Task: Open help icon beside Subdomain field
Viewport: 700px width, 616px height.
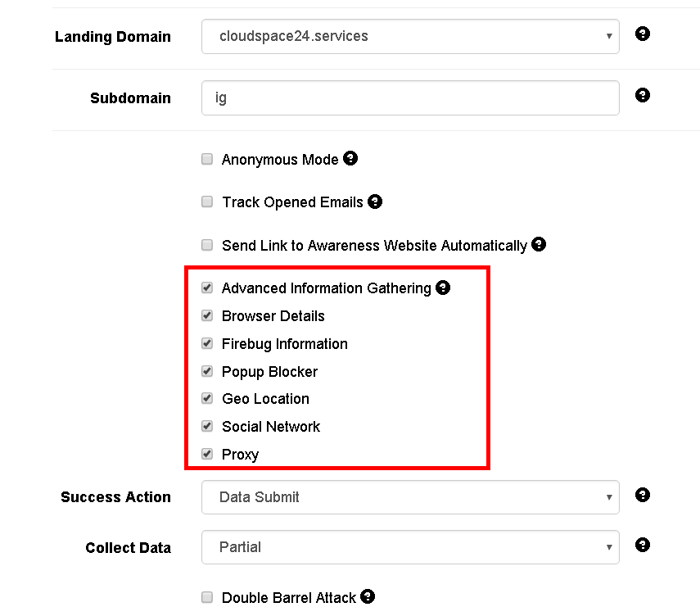Action: tap(643, 95)
